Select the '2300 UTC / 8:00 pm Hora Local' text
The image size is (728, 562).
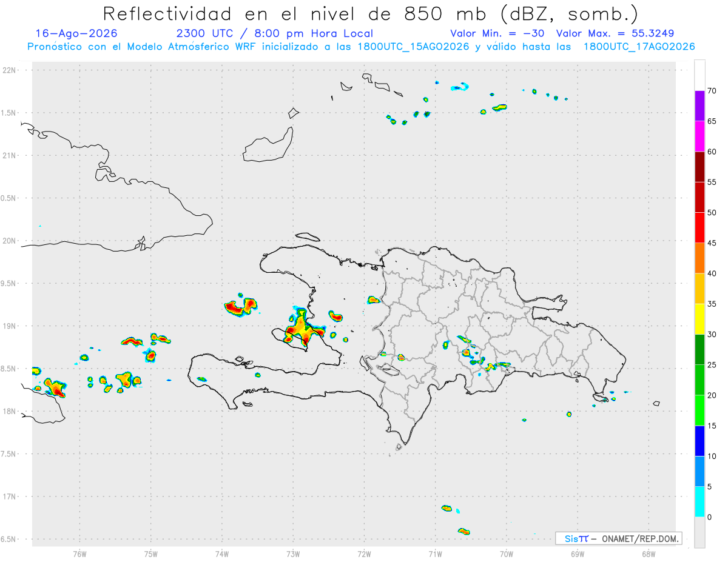(x=274, y=33)
